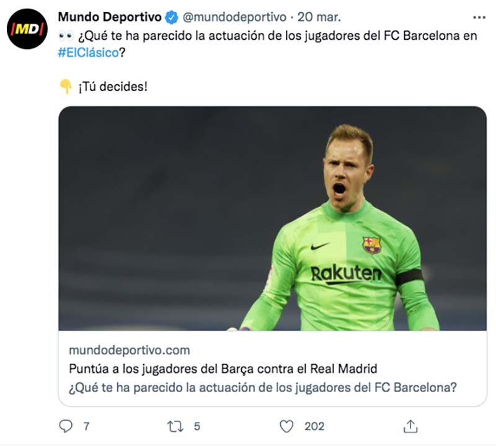496x448 pixels.
Task: Click the retweet count of 5
Action: click(x=197, y=426)
